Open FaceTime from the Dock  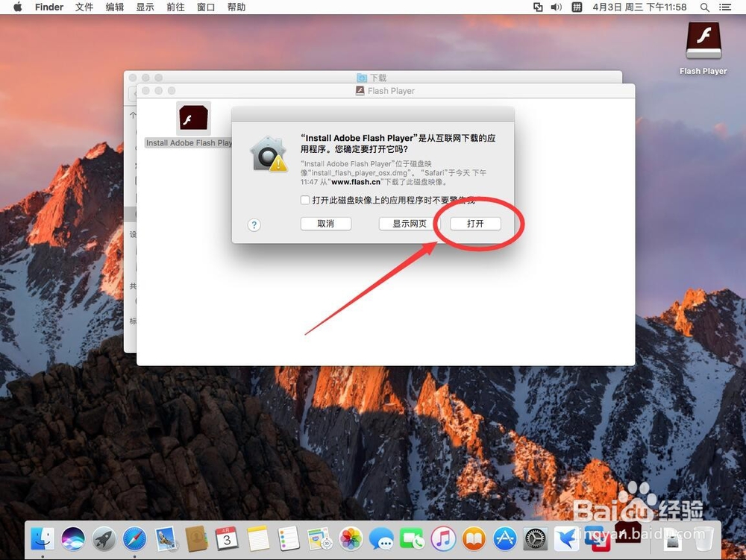click(x=412, y=539)
